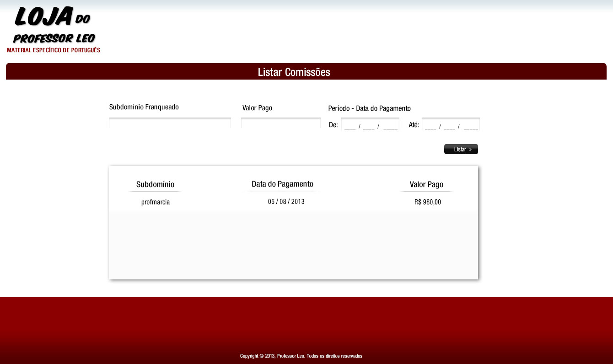Click the Loja do Professor Leo logo

[53, 26]
